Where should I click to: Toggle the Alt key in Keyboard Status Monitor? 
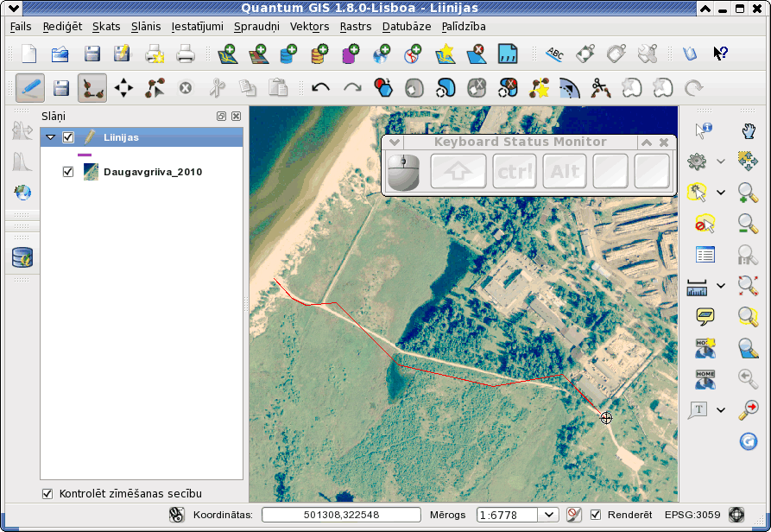(565, 171)
